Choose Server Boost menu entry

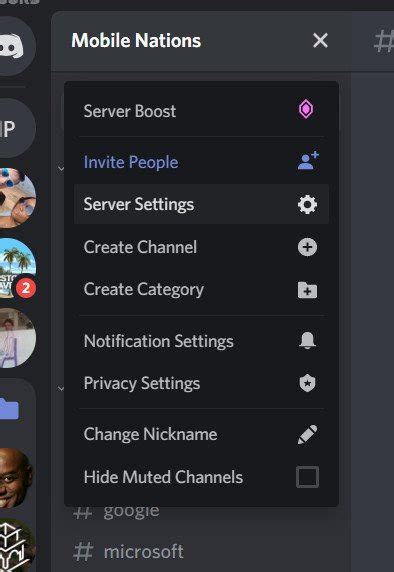pyautogui.click(x=201, y=111)
